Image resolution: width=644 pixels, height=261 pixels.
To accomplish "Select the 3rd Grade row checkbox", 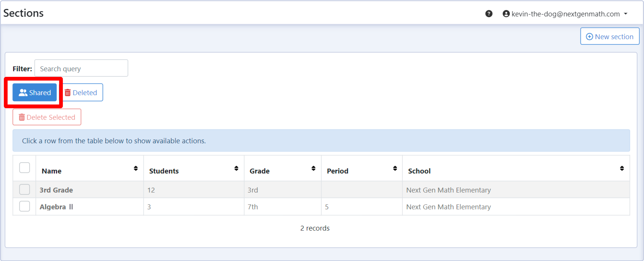I will click(25, 190).
